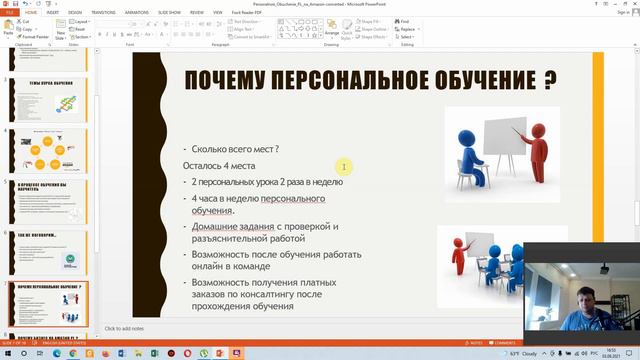The image size is (640, 360).
Task: Expand the Shape Fill dropdown
Action: tap(369, 21)
